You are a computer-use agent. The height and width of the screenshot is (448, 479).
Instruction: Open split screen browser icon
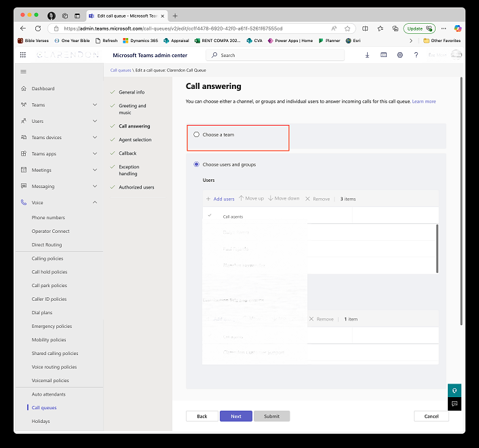pos(365,29)
